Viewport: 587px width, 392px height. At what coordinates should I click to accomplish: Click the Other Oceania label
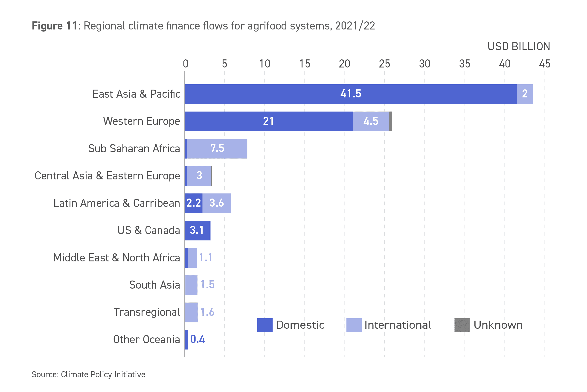pos(146,339)
